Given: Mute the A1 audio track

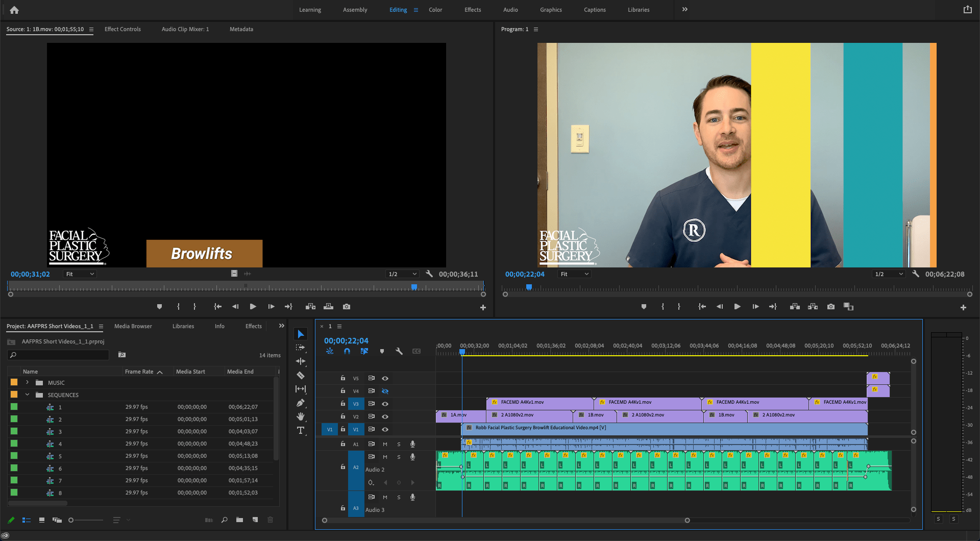Looking at the screenshot, I should pyautogui.click(x=385, y=445).
